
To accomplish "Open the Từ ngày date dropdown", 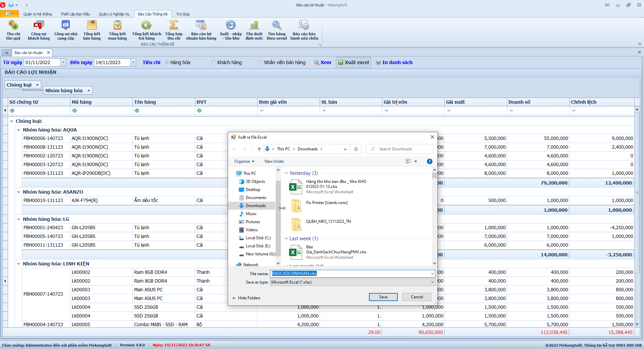I will pyautogui.click(x=63, y=62).
